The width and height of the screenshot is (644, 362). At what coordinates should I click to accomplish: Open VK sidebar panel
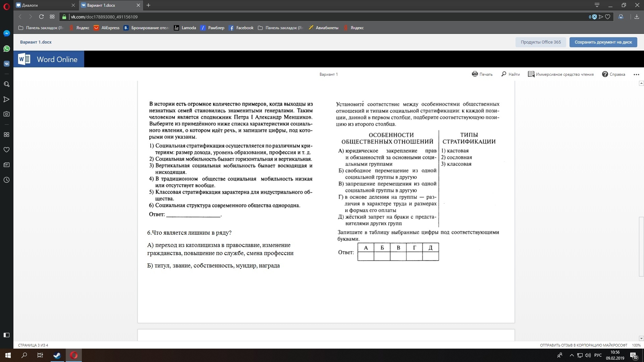pyautogui.click(x=6, y=64)
